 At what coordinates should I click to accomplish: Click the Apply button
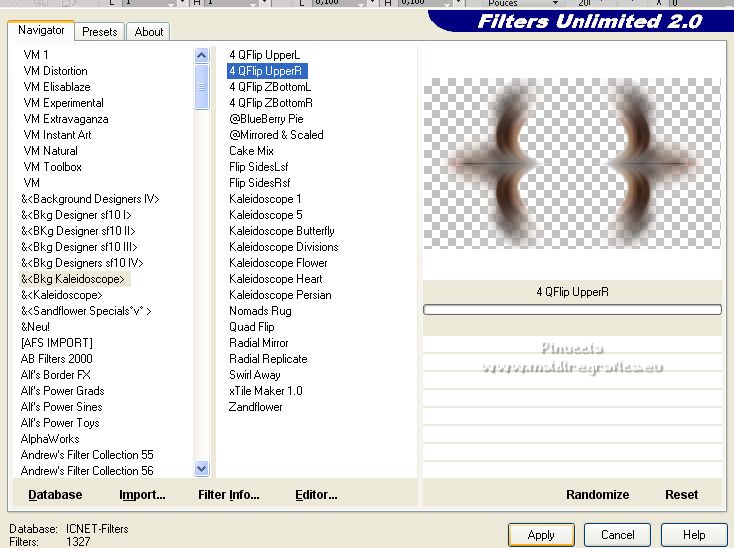541,535
